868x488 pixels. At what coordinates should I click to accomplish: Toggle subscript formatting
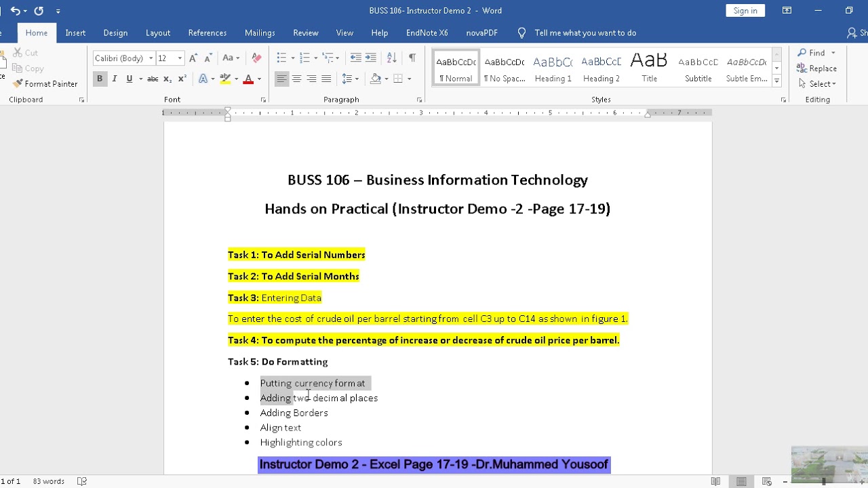click(x=167, y=79)
